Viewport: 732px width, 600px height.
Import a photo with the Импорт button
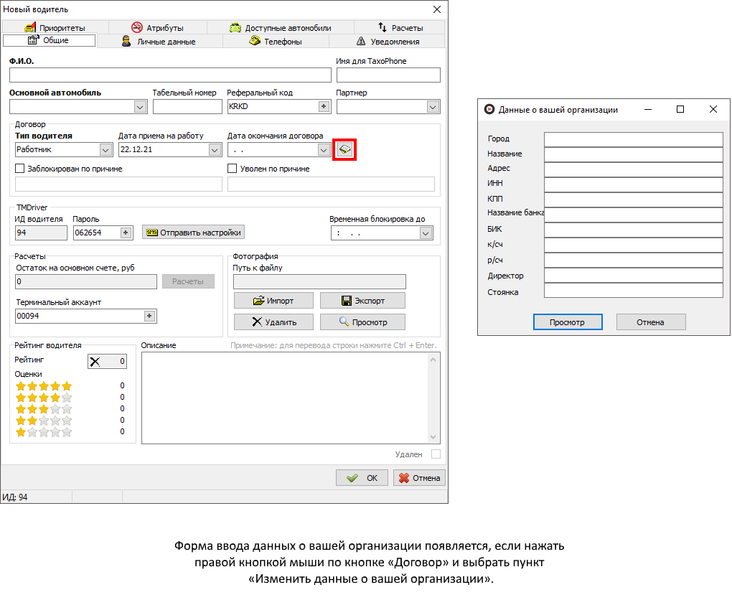[x=273, y=300]
